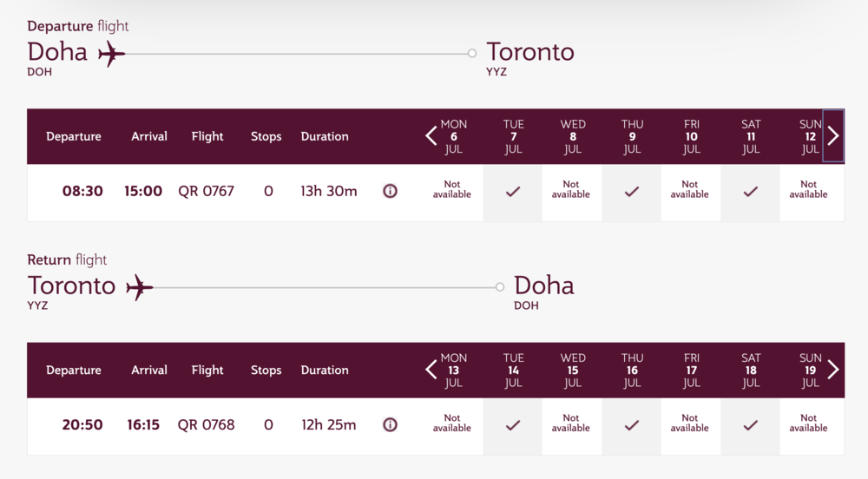Image resolution: width=868 pixels, height=479 pixels.
Task: Choose departure flight on Saturday 11 July
Action: pos(751,192)
